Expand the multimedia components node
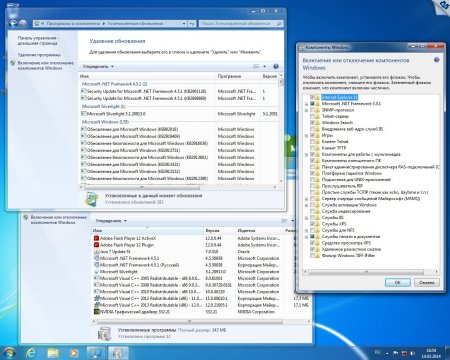Screen dimensions: 450x360 pyautogui.click(x=306, y=154)
